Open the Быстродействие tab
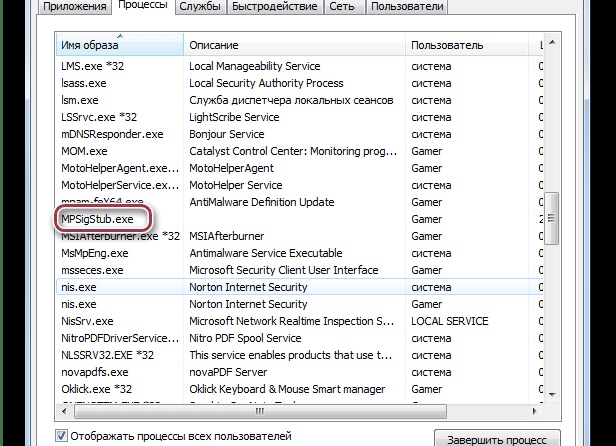Screen dimensions: 616x446 coord(275,7)
